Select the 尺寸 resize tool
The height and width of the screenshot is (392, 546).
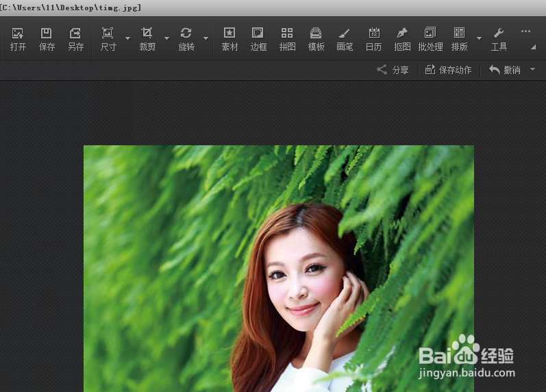click(108, 39)
